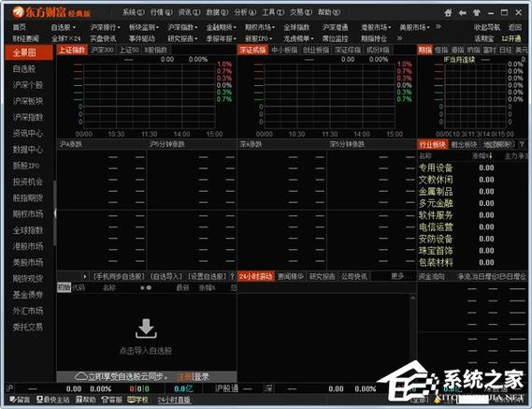Click the 自选导入 button

point(166,276)
